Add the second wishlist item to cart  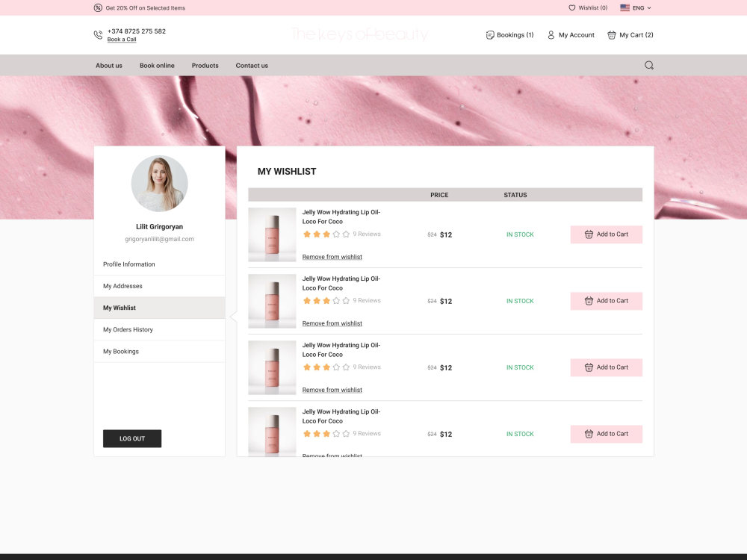(606, 301)
